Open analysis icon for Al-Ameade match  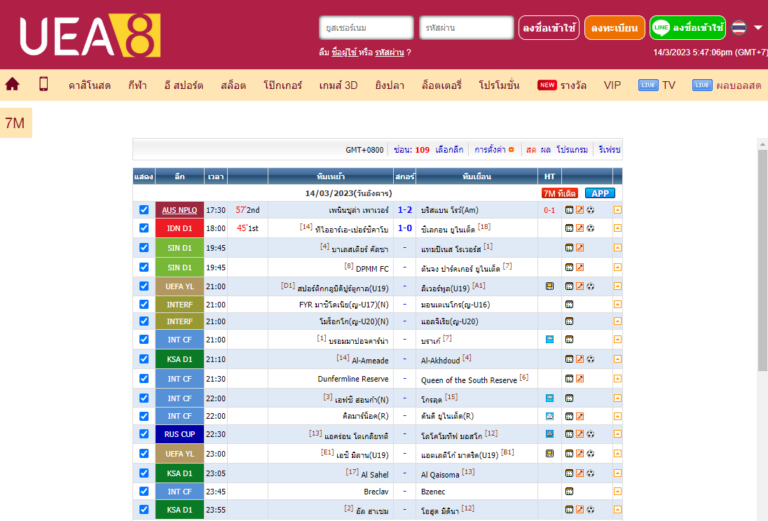click(569, 359)
